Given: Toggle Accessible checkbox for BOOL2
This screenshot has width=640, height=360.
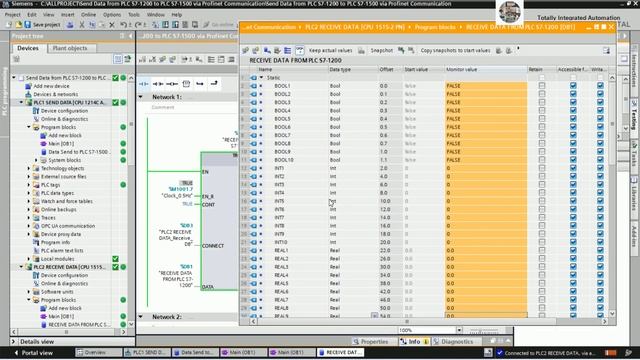Looking at the screenshot, I should (573, 94).
